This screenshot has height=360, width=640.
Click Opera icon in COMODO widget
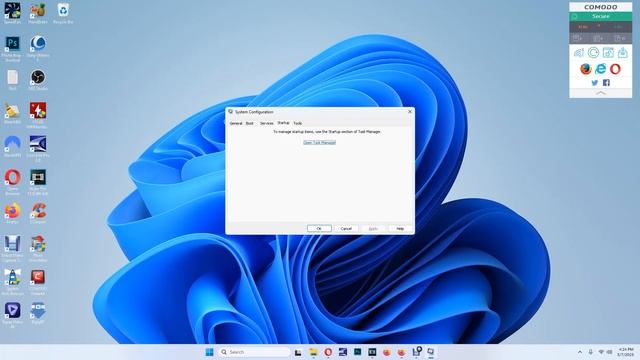pyautogui.click(x=615, y=69)
